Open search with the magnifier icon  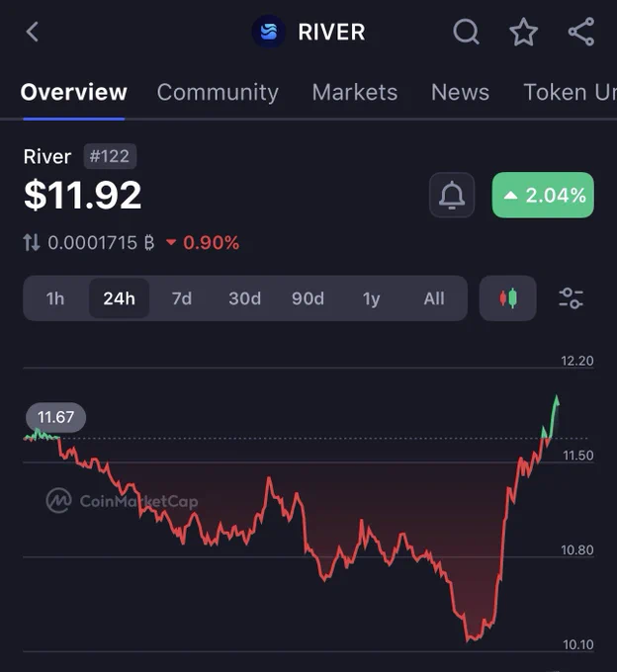[x=466, y=32]
